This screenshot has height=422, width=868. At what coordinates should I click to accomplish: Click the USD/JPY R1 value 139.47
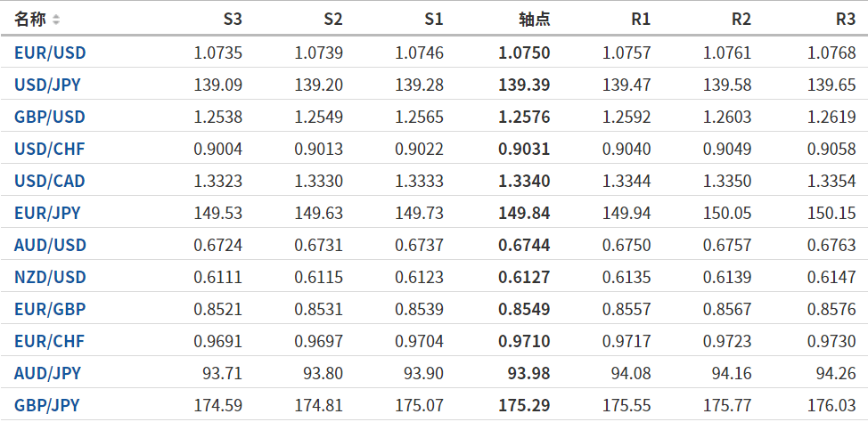pyautogui.click(x=626, y=85)
